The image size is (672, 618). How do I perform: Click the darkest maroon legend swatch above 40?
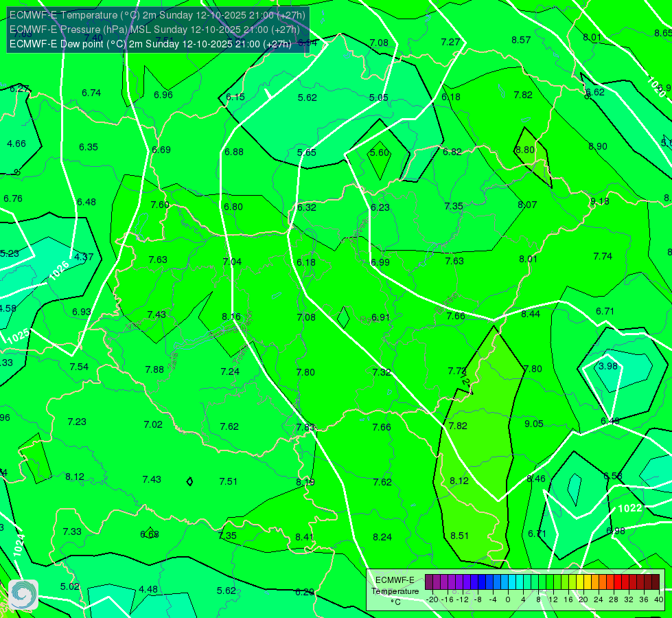[x=656, y=582]
